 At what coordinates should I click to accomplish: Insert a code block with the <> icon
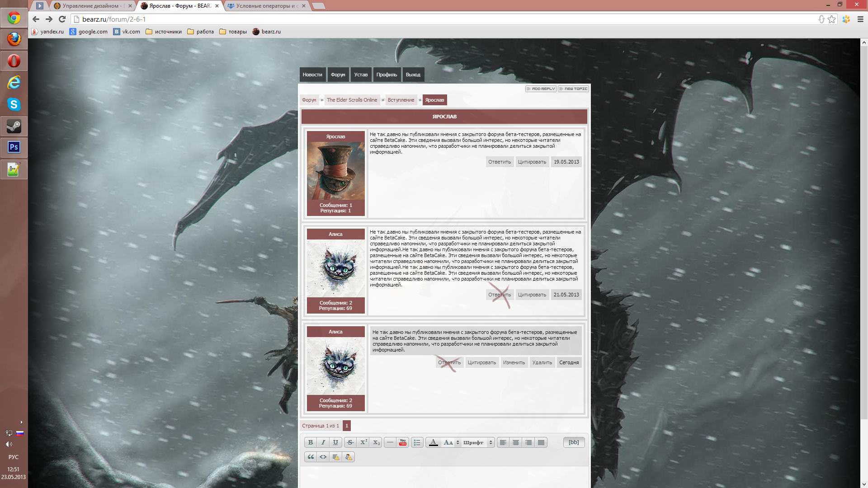[x=323, y=457]
